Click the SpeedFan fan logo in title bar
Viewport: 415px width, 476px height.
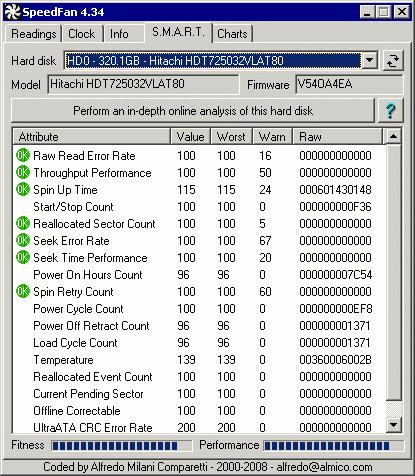click(12, 12)
